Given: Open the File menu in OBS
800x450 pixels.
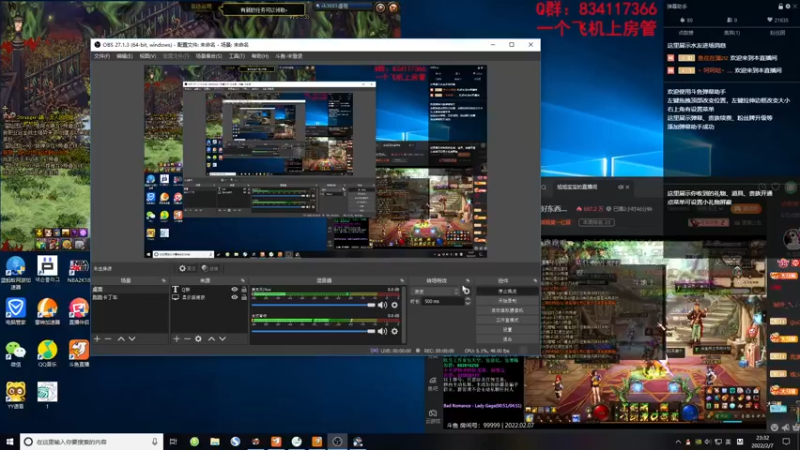Looking at the screenshot, I should (x=102, y=56).
